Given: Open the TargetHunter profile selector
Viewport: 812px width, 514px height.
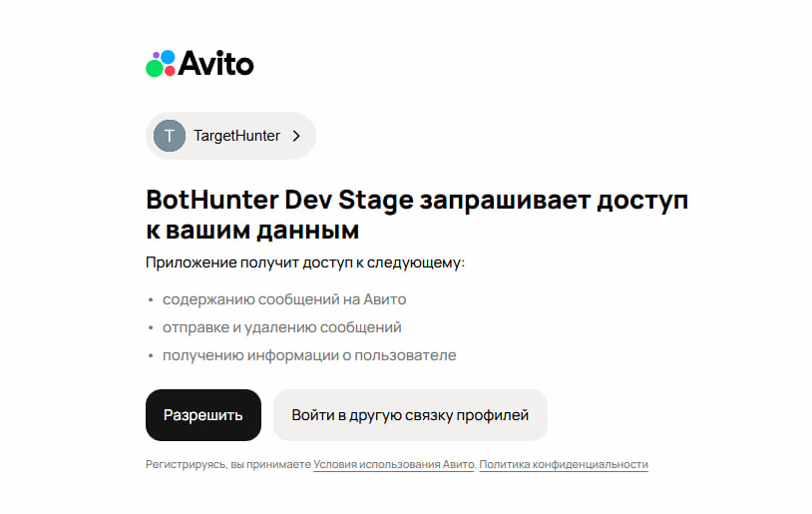Looking at the screenshot, I should point(230,136).
